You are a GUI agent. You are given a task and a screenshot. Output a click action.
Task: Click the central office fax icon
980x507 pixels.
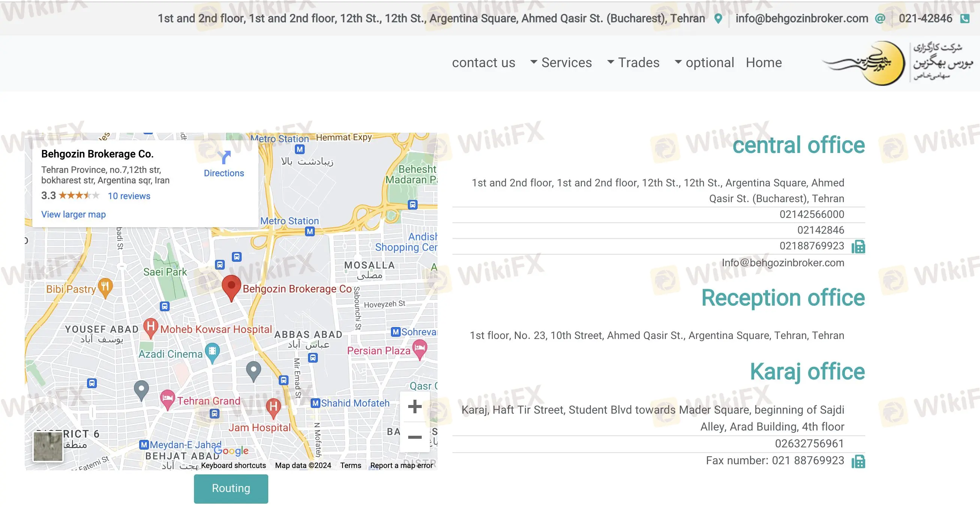tap(858, 247)
